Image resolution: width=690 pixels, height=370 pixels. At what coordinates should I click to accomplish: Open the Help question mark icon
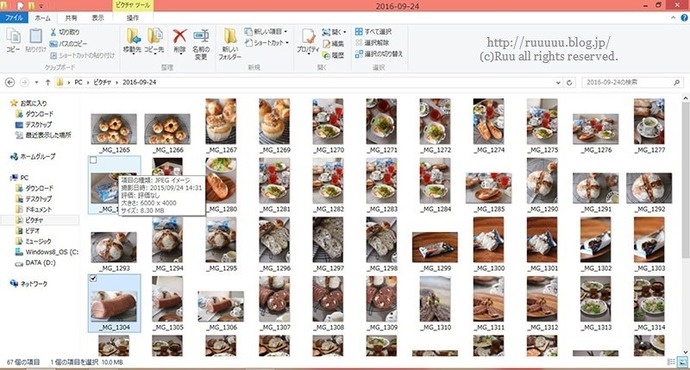tap(684, 18)
